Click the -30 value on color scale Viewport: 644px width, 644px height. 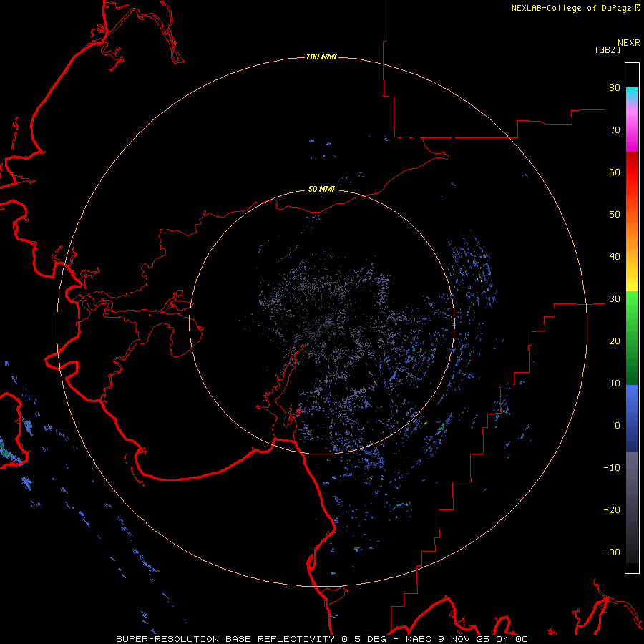tap(612, 552)
